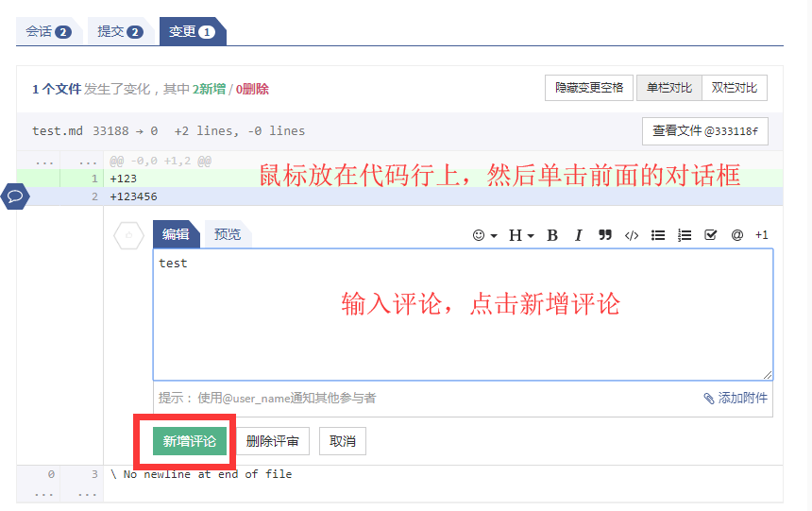Open the emoji picker dropdown
Viewport: 812px width, 511px height.
tap(484, 235)
